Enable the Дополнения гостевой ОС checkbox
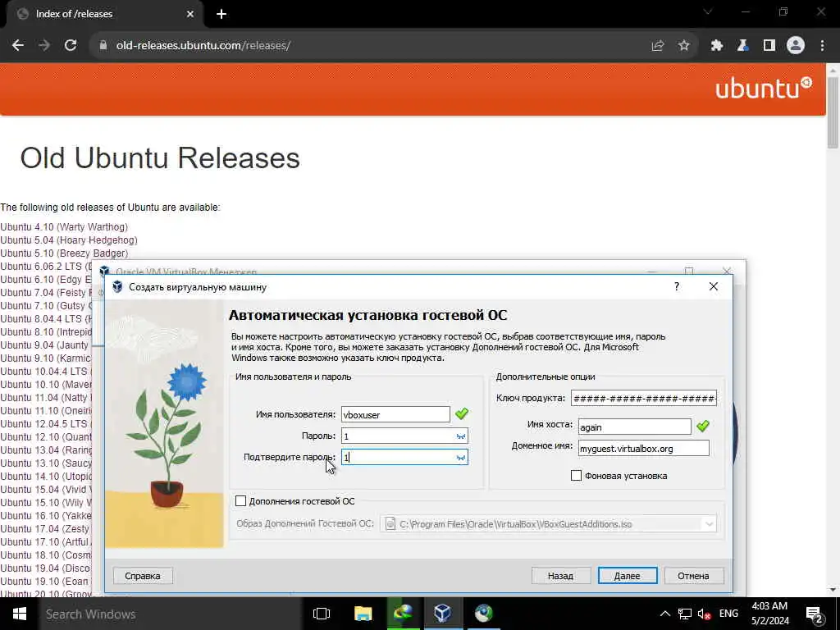This screenshot has height=630, width=840. [240, 501]
